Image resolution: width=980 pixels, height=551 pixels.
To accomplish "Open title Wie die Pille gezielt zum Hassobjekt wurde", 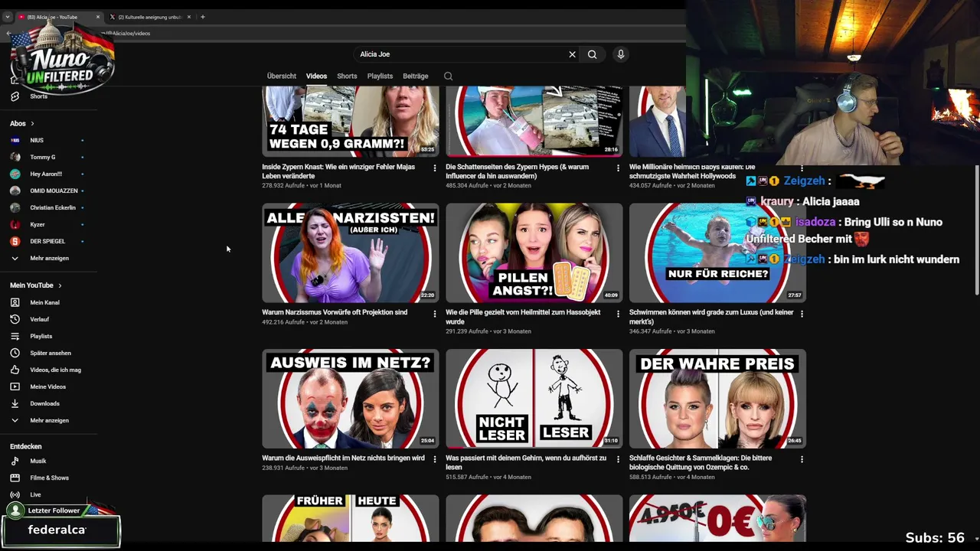I will pos(523,317).
